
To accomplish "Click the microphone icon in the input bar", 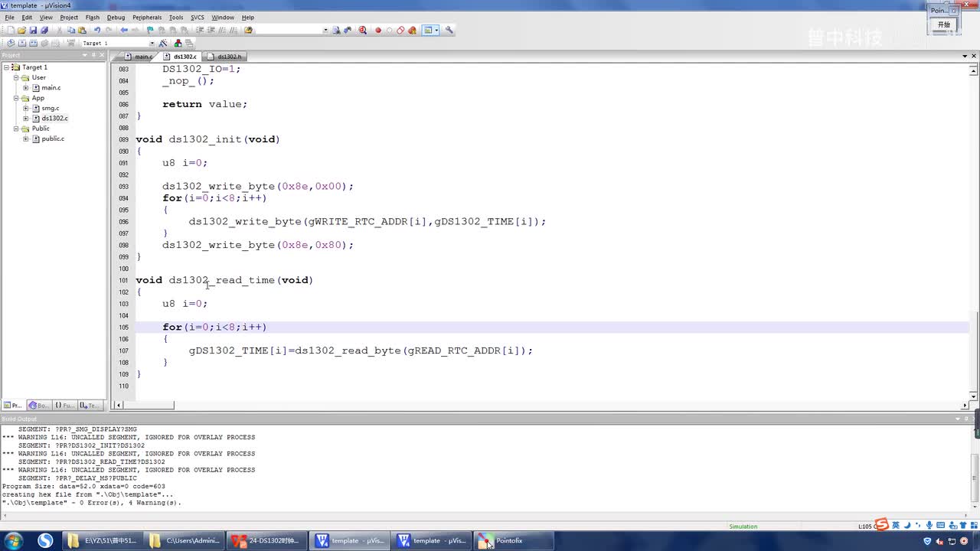I will (x=929, y=525).
